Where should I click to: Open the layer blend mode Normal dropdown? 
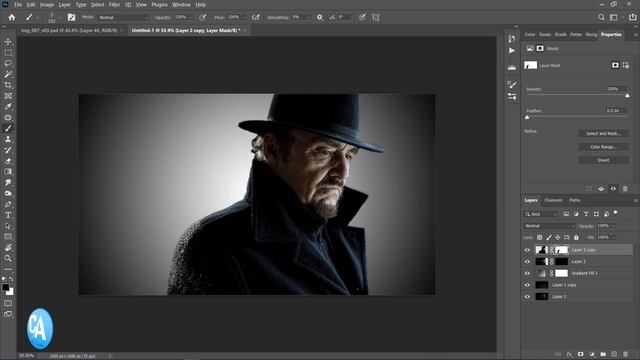tap(549, 226)
